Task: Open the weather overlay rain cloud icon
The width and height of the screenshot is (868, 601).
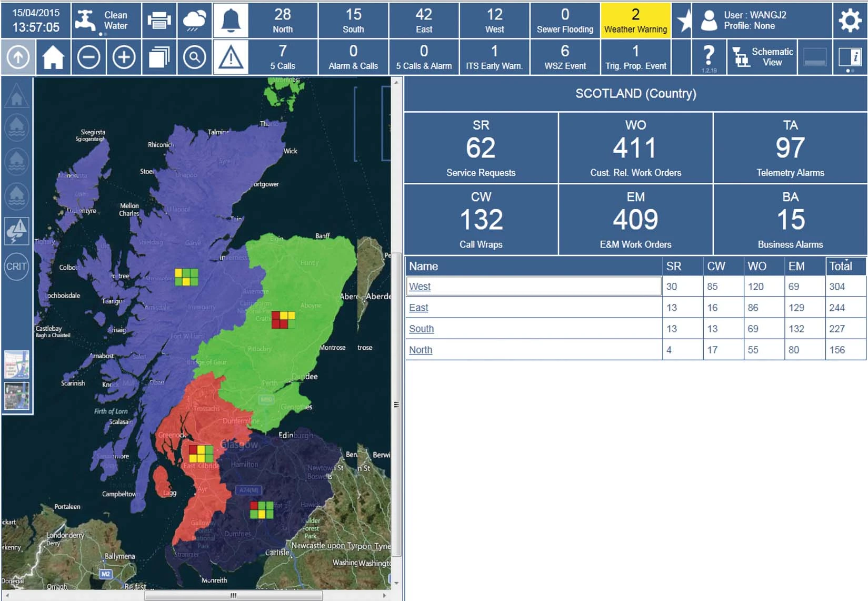Action: 194,20
